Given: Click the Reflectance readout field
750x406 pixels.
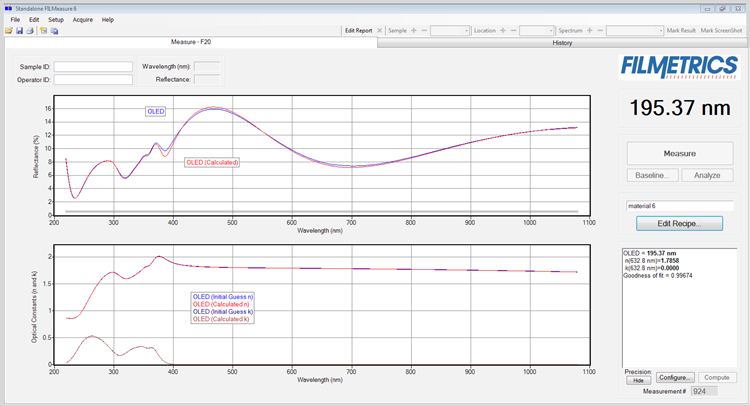Looking at the screenshot, I should pyautogui.click(x=207, y=79).
